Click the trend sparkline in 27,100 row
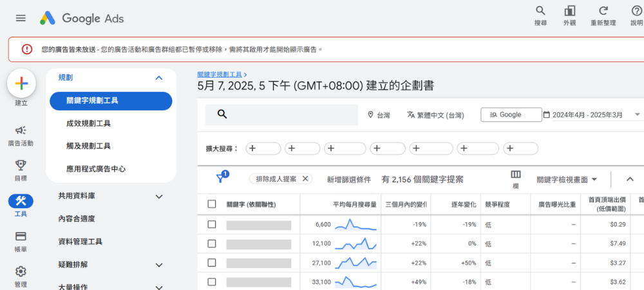644x290 pixels. click(355, 262)
